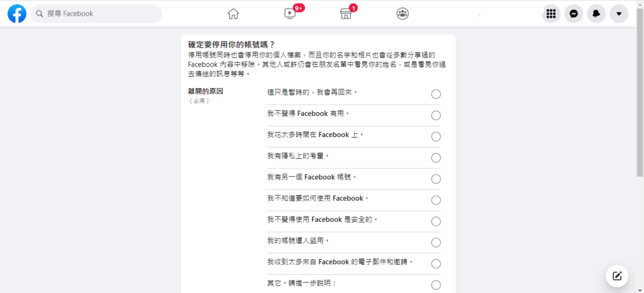Click the Facebook logo icon
This screenshot has height=293, width=644.
pos(17,14)
